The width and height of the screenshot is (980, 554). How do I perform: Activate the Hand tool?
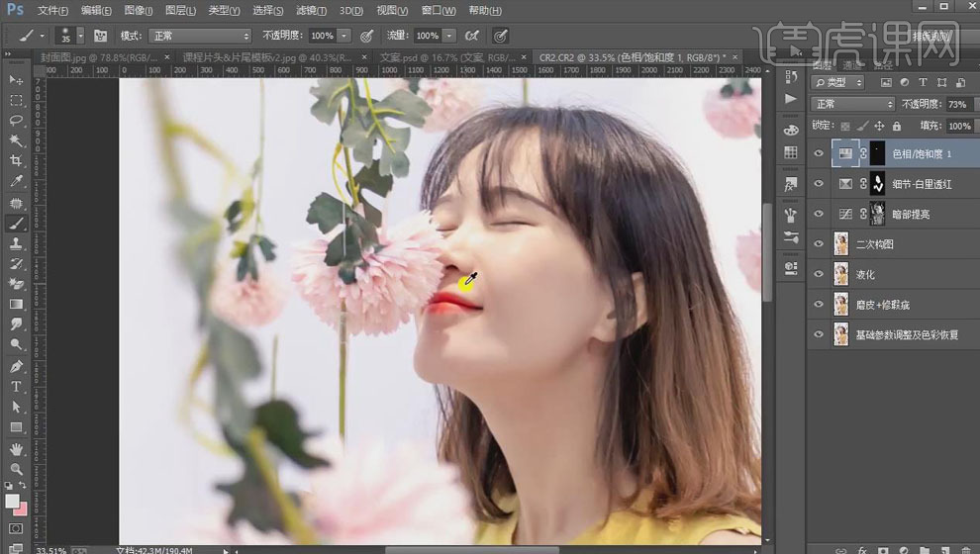click(16, 448)
